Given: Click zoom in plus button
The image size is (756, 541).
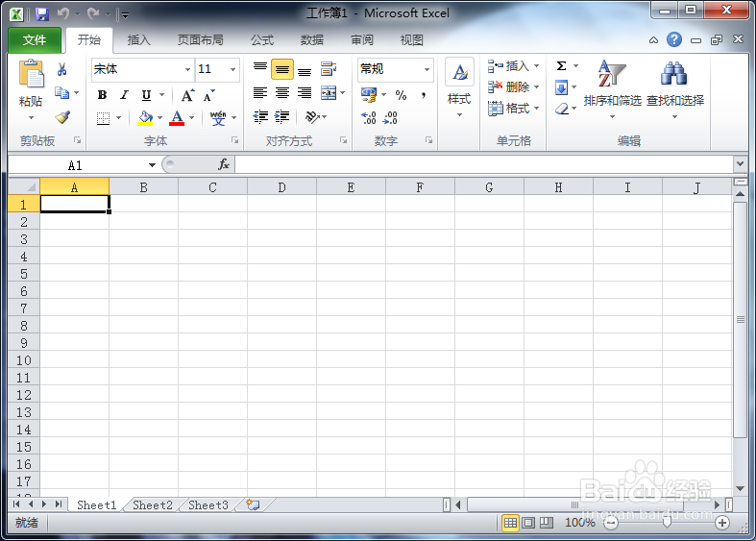Looking at the screenshot, I should pos(722,522).
